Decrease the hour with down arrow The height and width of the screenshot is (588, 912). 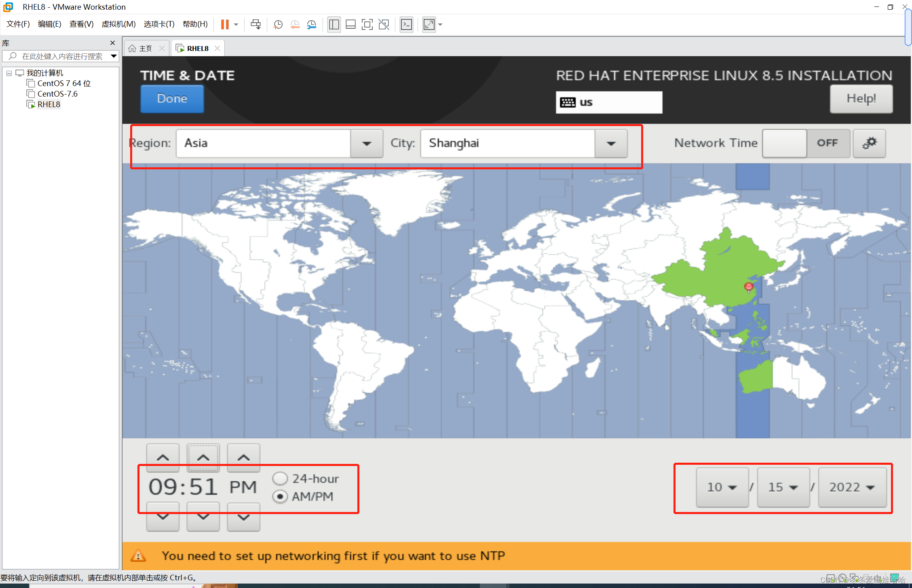tap(163, 517)
